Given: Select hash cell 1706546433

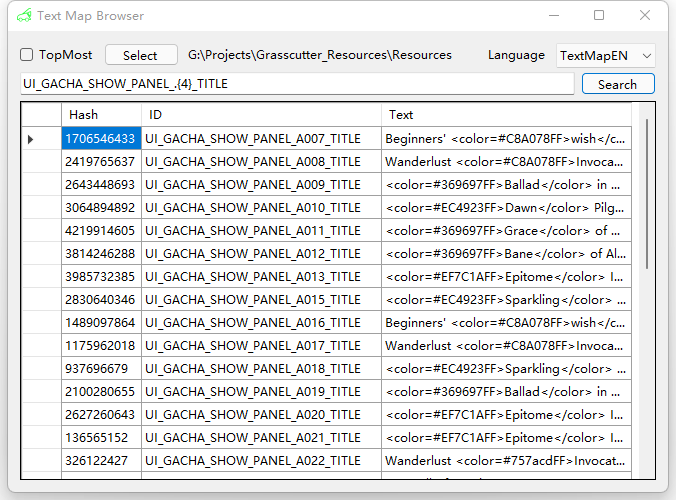Looking at the screenshot, I should [100, 139].
